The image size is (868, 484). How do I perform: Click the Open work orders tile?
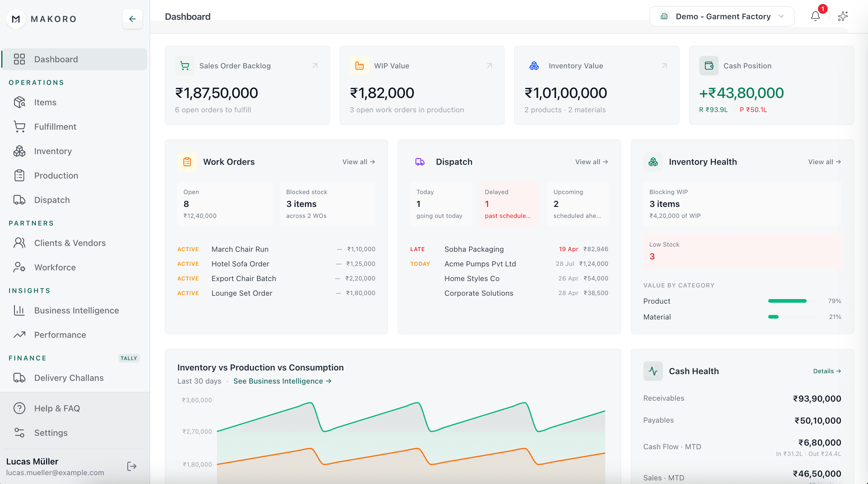(225, 204)
